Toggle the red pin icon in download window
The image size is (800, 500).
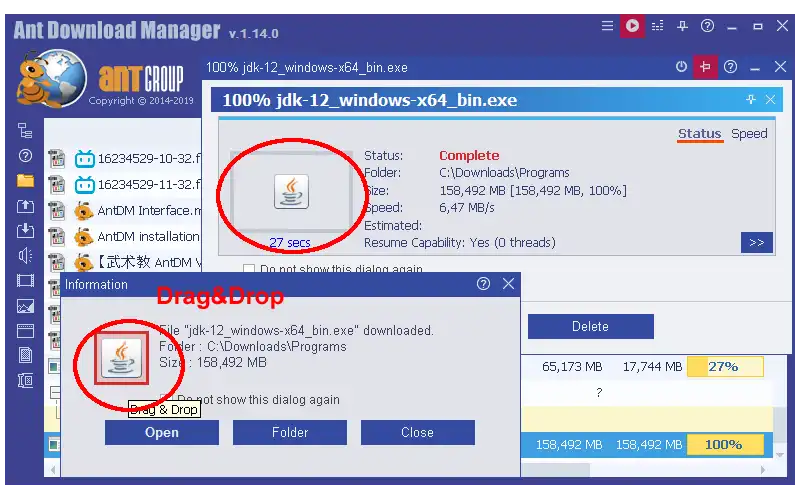point(706,67)
